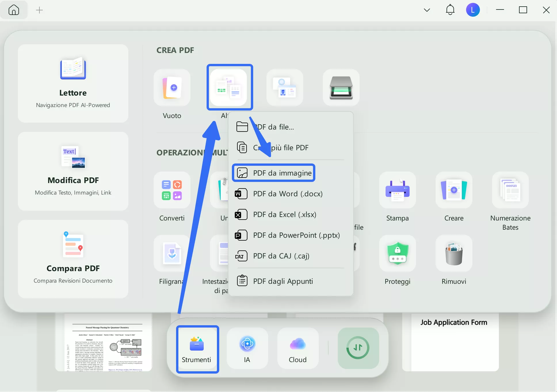
Task: Open the IA assistant button
Action: 247,348
